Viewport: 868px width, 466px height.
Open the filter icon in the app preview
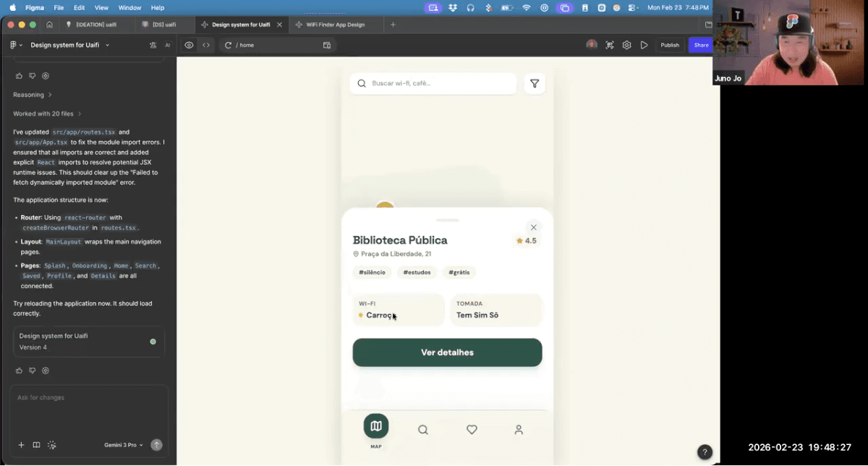(x=535, y=83)
